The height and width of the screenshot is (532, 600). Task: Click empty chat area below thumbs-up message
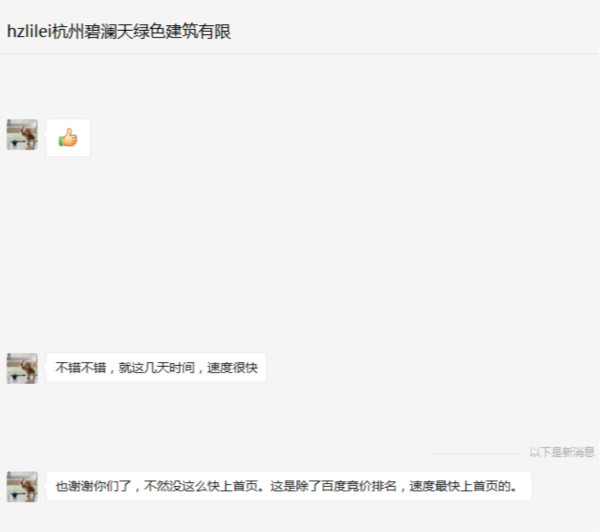click(x=298, y=249)
